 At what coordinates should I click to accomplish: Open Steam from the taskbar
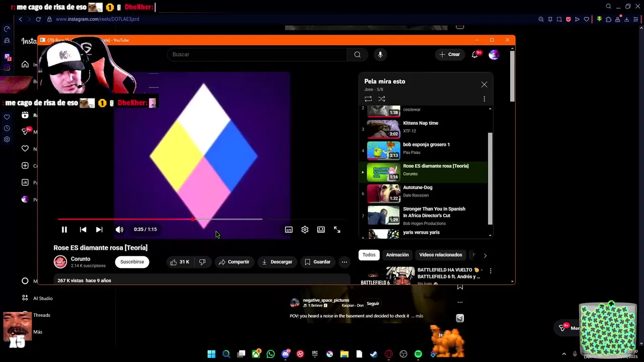click(x=374, y=354)
